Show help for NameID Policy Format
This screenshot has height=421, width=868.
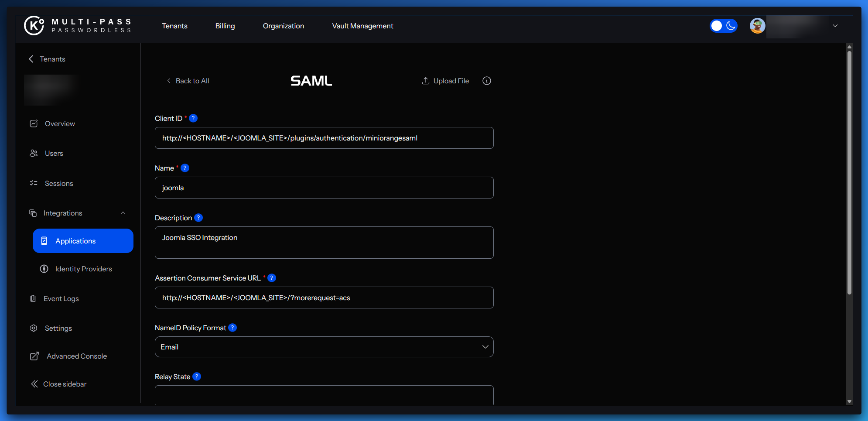(232, 328)
